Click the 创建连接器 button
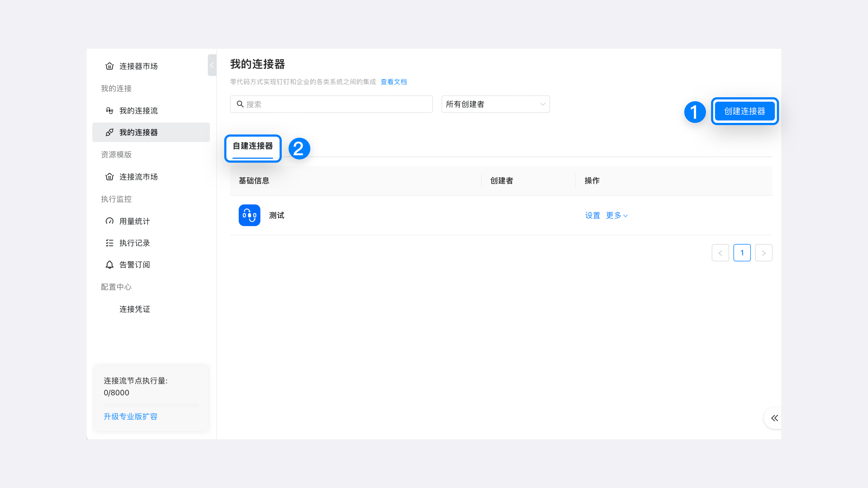The width and height of the screenshot is (868, 488). click(x=744, y=111)
